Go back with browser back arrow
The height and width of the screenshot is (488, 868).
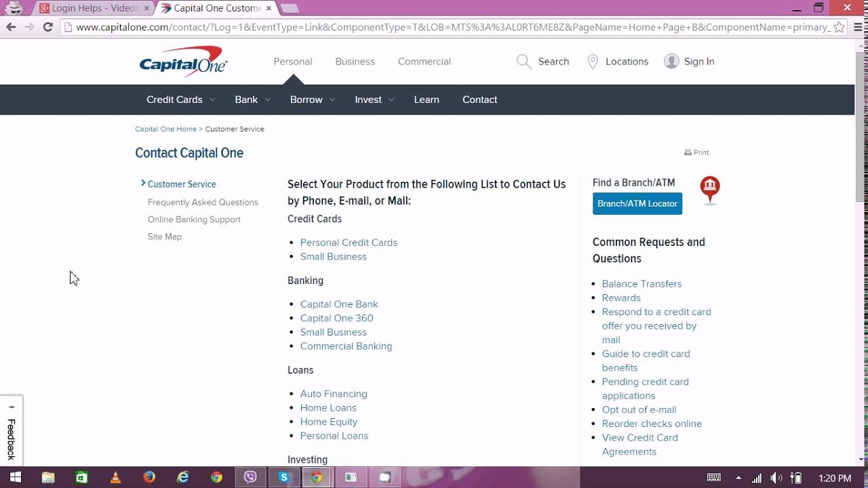[11, 27]
